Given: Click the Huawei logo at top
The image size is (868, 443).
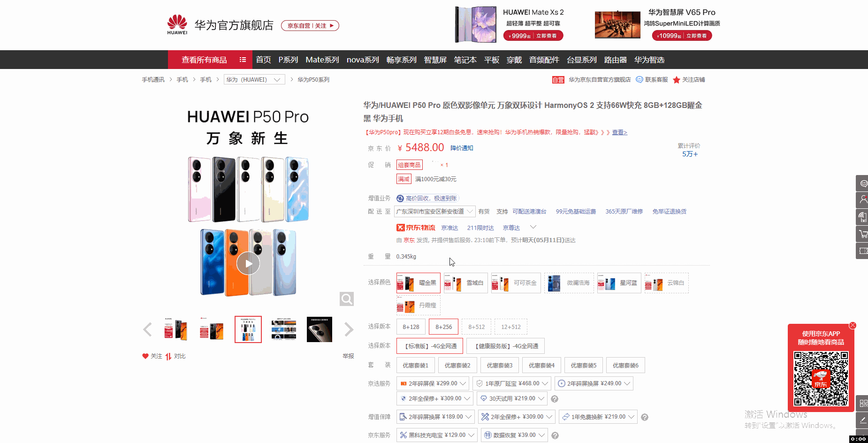Looking at the screenshot, I should point(177,24).
